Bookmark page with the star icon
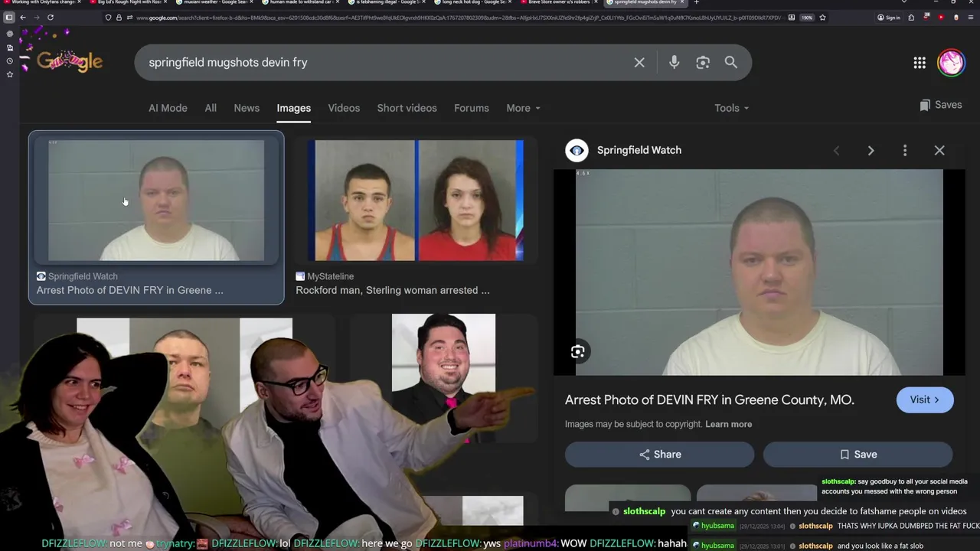 (822, 18)
